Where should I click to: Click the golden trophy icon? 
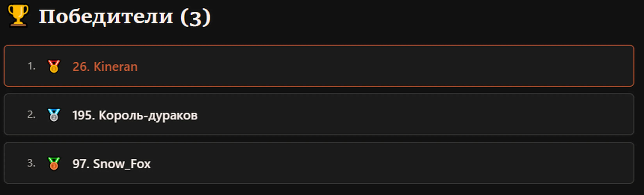click(18, 15)
